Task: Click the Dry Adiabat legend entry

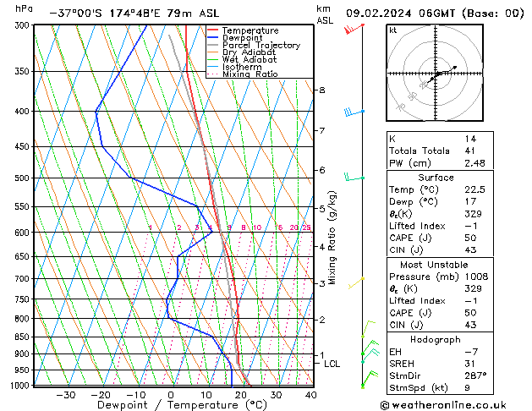Action: (249, 52)
